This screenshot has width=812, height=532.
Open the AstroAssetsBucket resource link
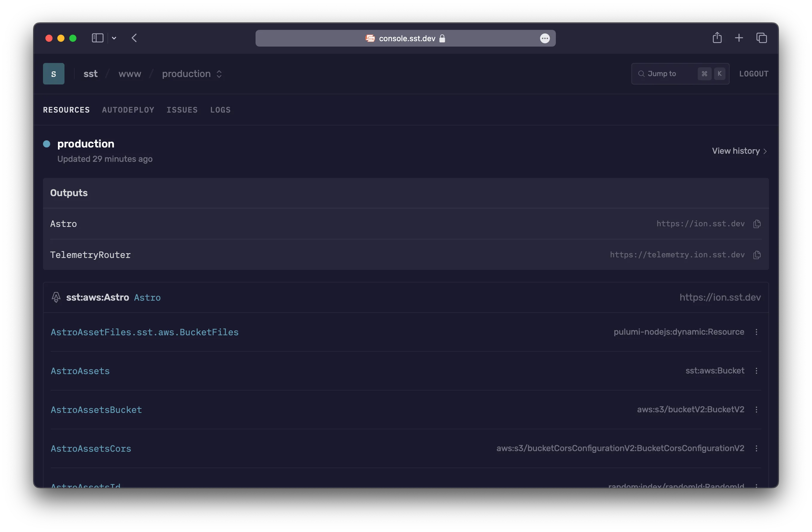tap(96, 410)
